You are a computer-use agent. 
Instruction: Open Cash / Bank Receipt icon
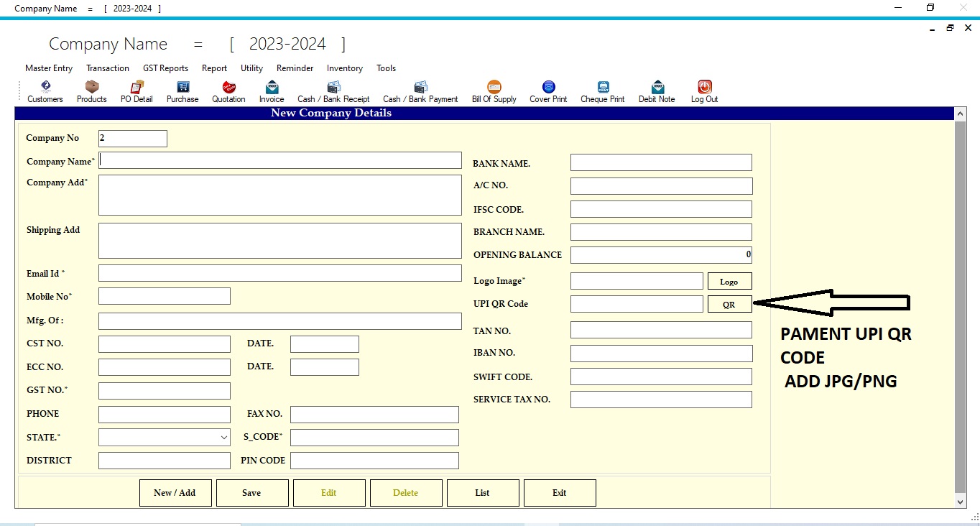click(333, 91)
